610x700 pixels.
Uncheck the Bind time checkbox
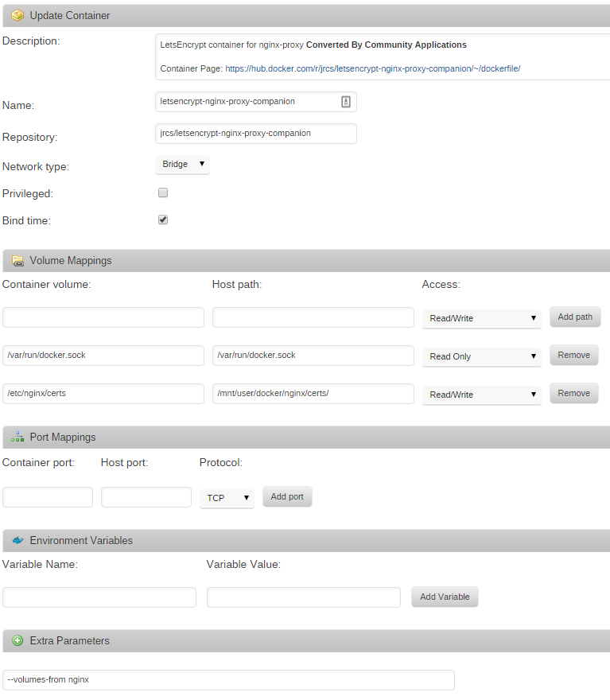pyautogui.click(x=163, y=220)
